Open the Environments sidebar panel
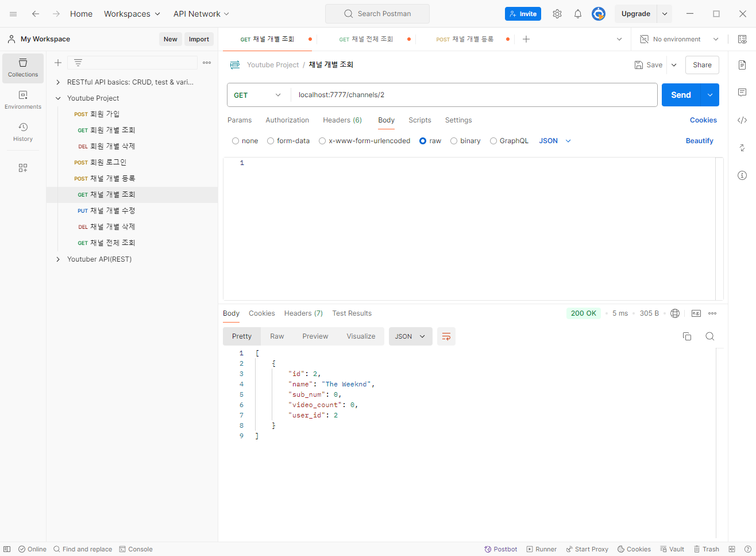This screenshot has height=556, width=756. pos(23,100)
